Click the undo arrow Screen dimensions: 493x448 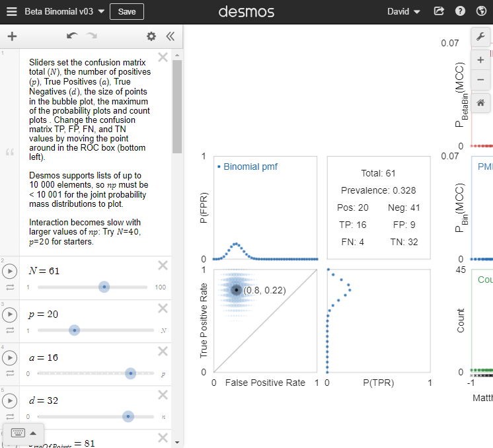click(x=72, y=36)
